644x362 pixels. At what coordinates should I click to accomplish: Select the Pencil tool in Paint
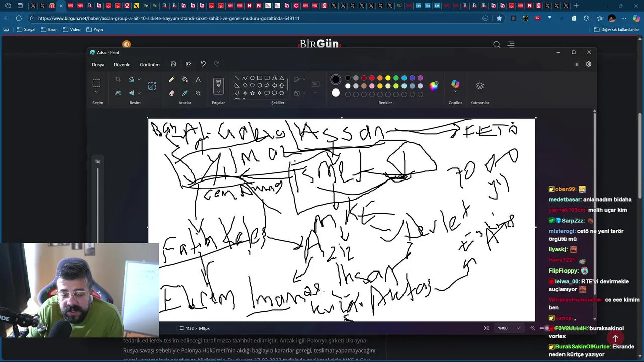point(171,79)
